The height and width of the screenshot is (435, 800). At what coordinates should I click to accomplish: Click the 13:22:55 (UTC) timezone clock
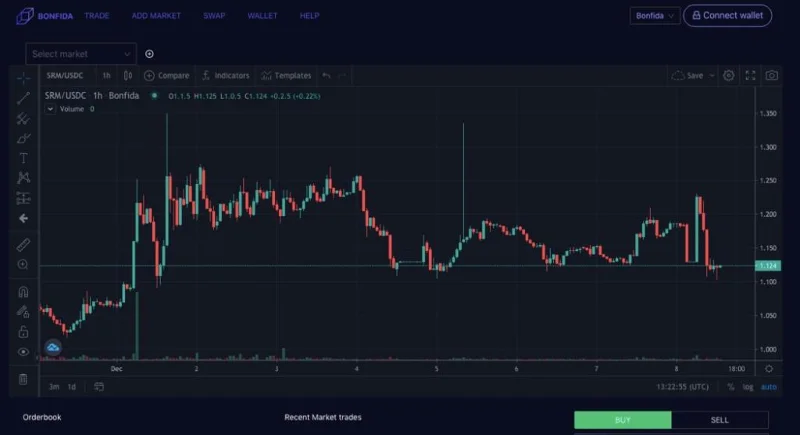pos(683,387)
